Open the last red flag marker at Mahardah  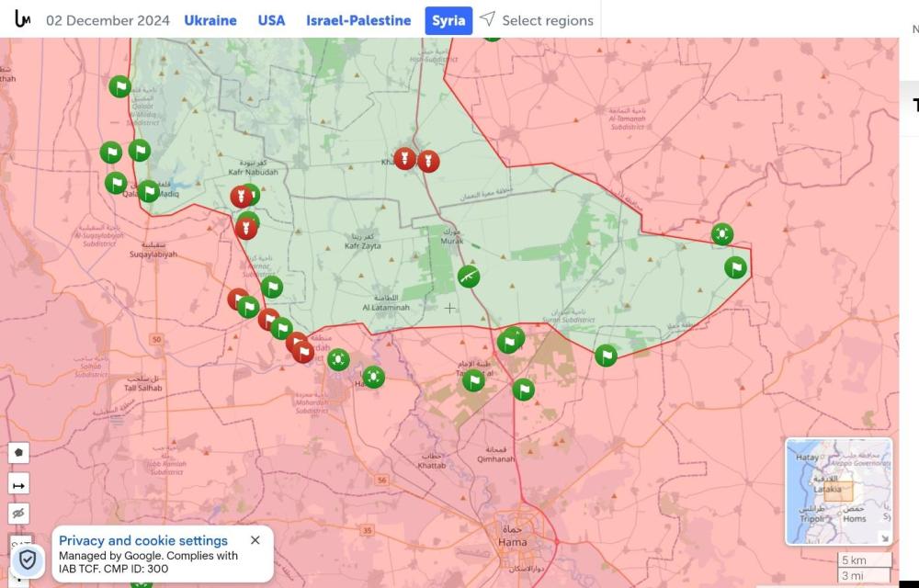point(303,353)
